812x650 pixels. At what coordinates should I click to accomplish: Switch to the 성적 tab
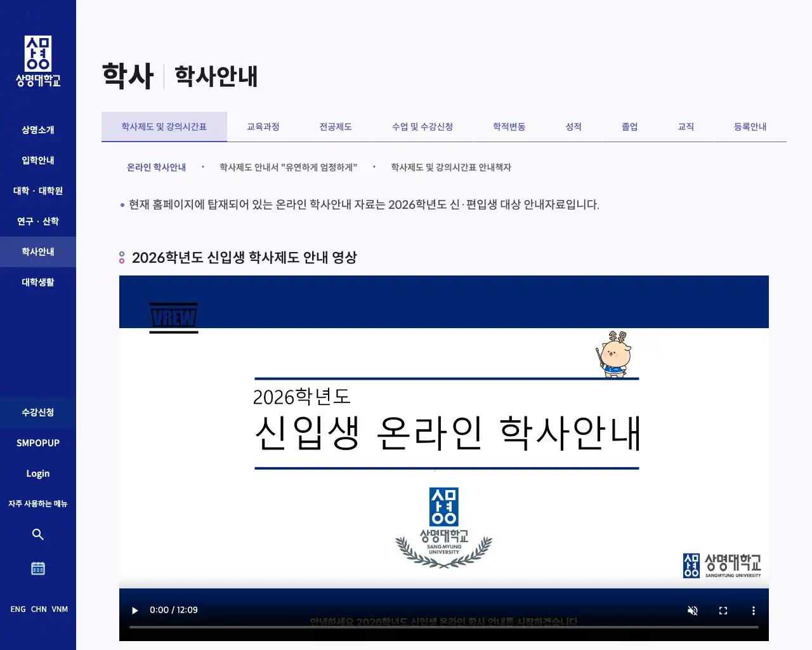[x=573, y=127]
